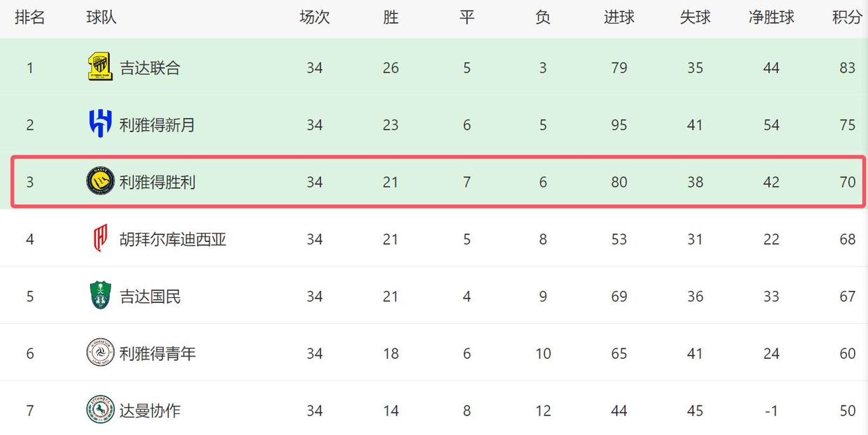Click the 利雅得新月 blue crest icon

pyautogui.click(x=100, y=124)
